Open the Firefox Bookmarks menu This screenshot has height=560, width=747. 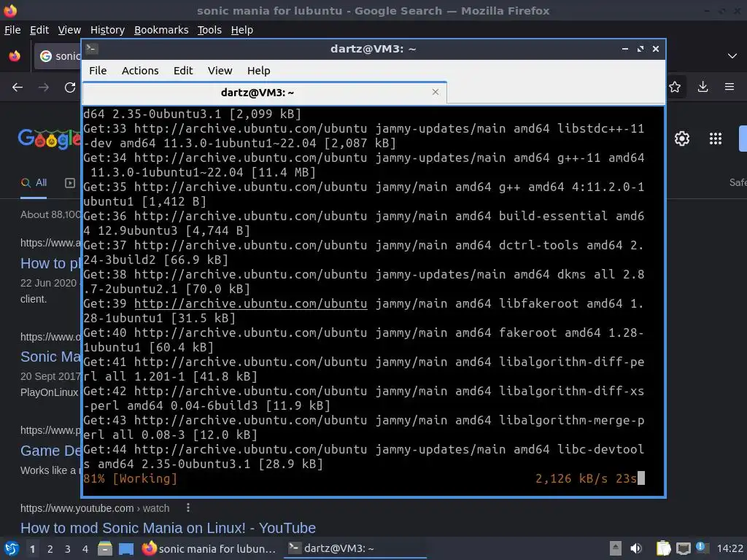(x=161, y=30)
